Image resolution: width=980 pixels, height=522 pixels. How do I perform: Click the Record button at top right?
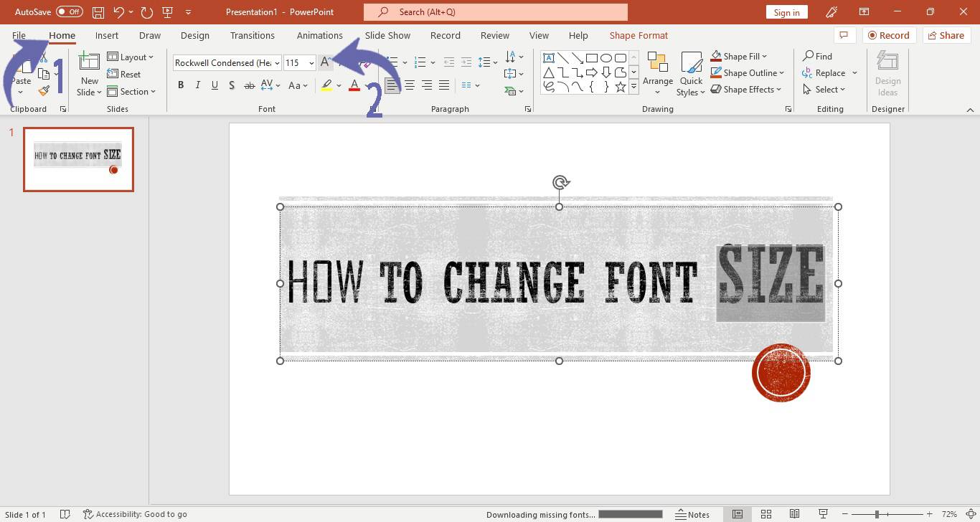(x=888, y=35)
